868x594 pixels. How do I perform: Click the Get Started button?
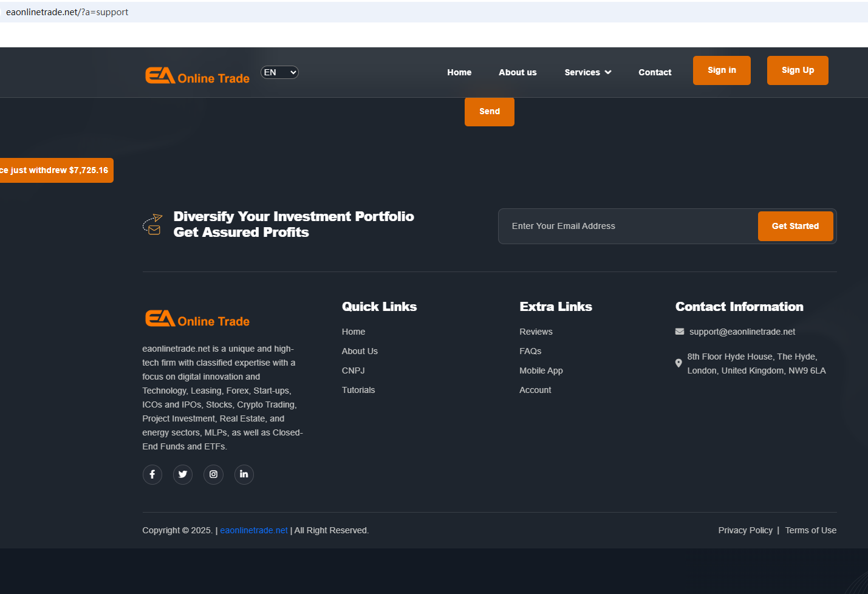coord(796,226)
